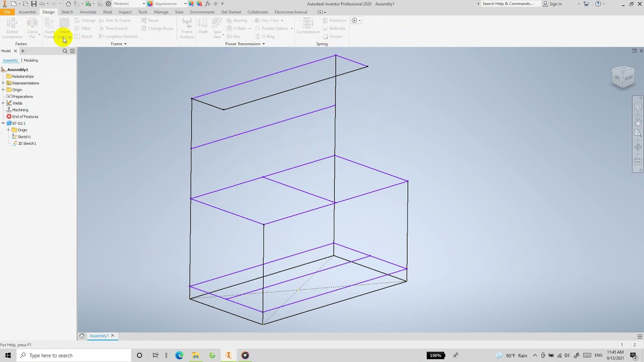Select the Clevis Pin tool

point(32,28)
